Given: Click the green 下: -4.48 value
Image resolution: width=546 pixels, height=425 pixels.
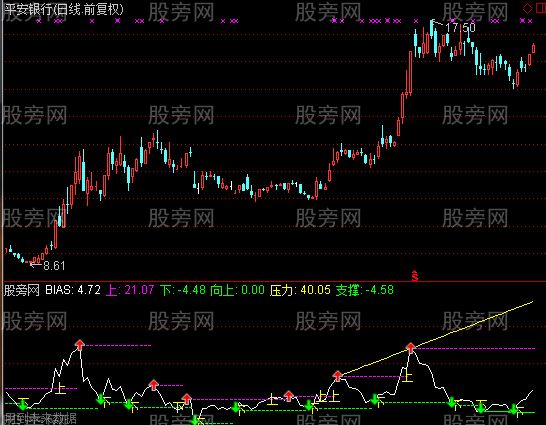Looking at the screenshot, I should click(x=183, y=290).
